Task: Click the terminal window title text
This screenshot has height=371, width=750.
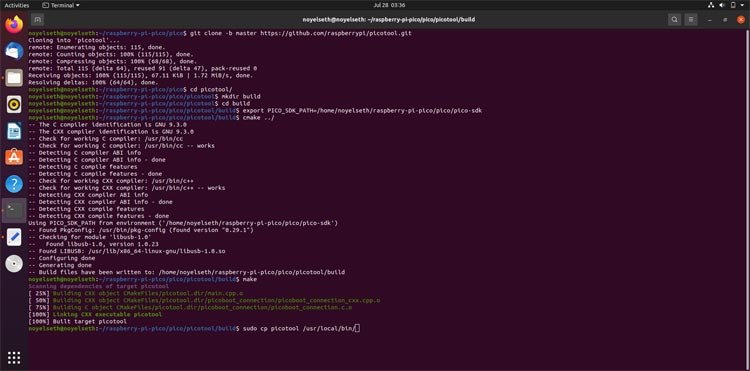Action: coord(389,20)
